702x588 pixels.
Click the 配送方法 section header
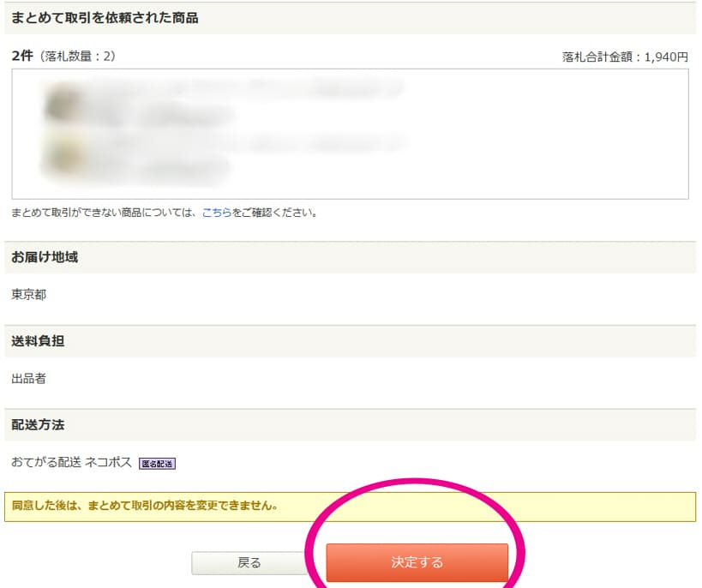click(x=38, y=425)
